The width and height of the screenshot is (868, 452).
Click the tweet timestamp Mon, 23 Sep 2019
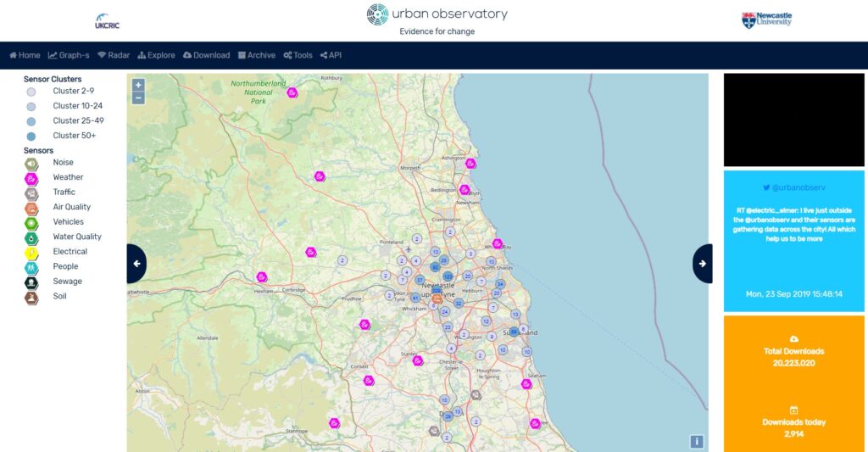point(793,294)
